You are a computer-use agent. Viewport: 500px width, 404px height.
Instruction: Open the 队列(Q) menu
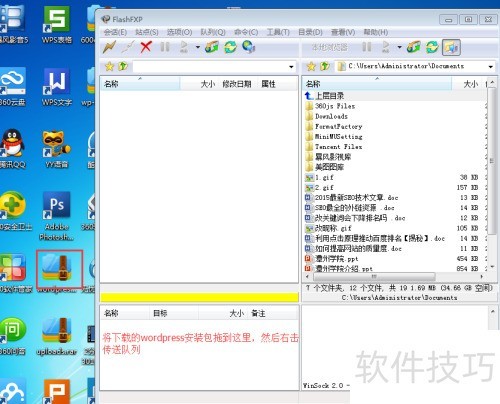[213, 32]
